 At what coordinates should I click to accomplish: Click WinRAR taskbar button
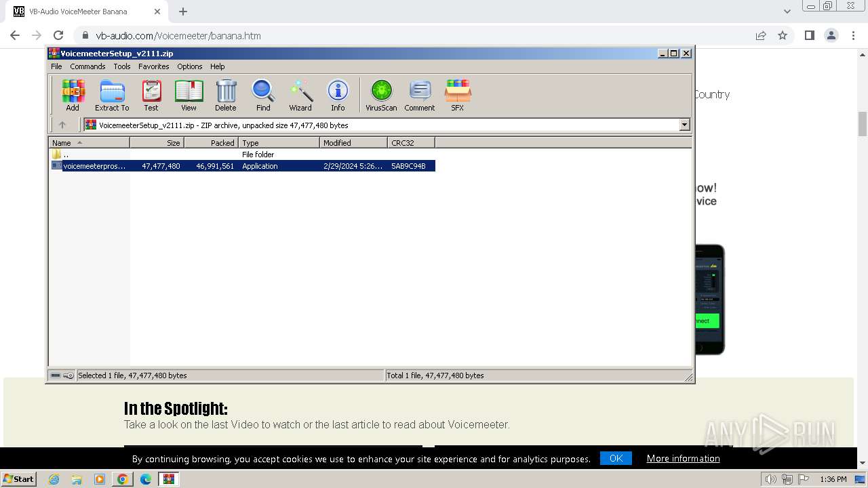click(169, 479)
